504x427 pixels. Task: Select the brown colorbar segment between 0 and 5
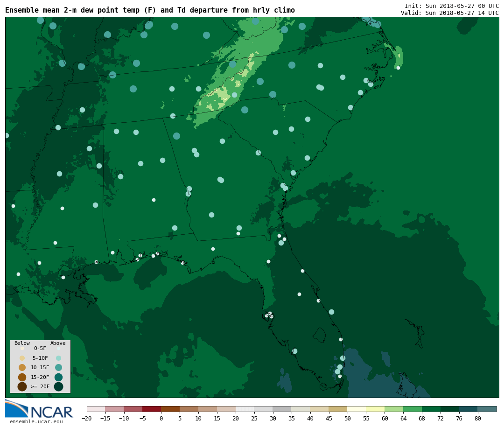pos(170,409)
